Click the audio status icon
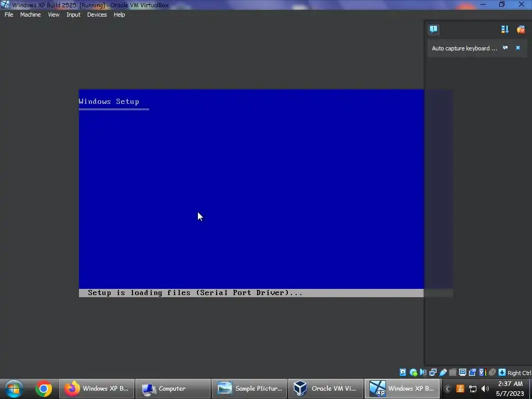532x399 pixels. coord(423,372)
